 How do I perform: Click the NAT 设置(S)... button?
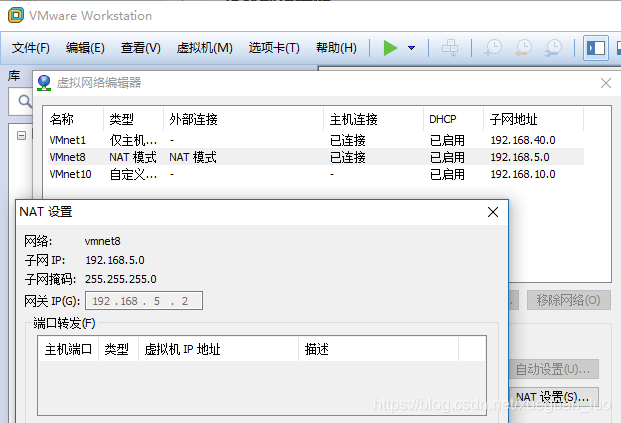pyautogui.click(x=553, y=397)
